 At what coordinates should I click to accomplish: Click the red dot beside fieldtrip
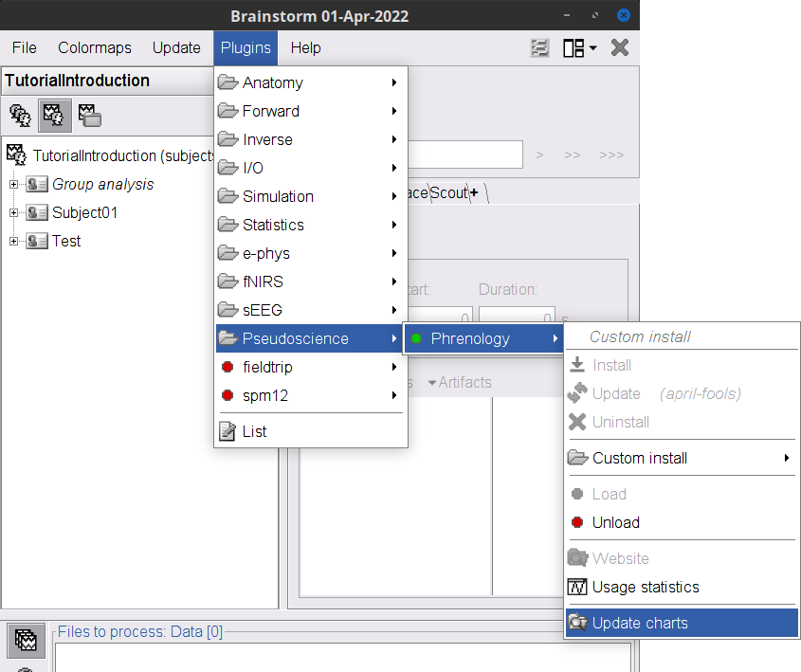(228, 367)
